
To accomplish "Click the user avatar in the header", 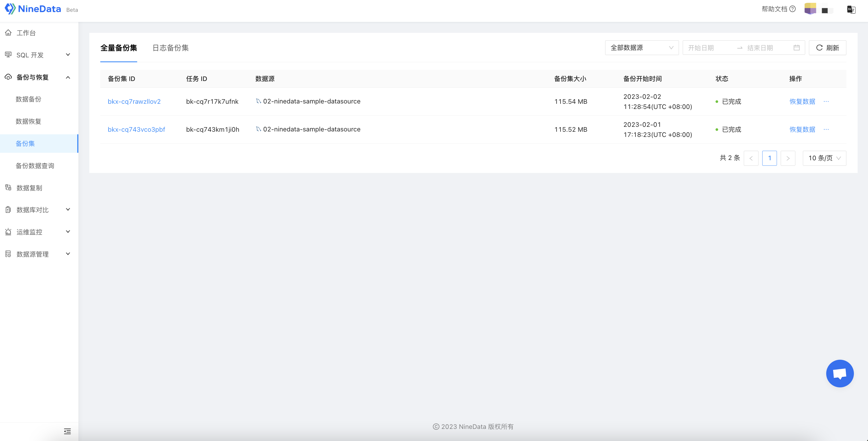I will [810, 9].
